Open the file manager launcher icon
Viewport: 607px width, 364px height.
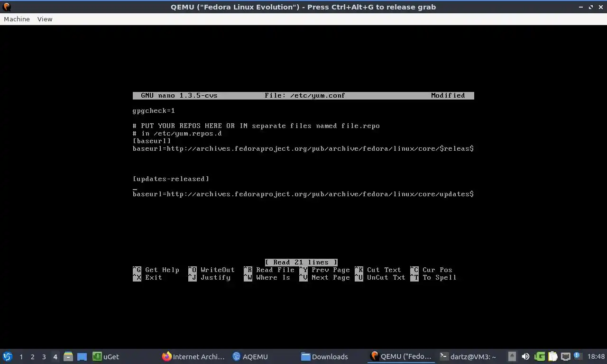(68, 356)
